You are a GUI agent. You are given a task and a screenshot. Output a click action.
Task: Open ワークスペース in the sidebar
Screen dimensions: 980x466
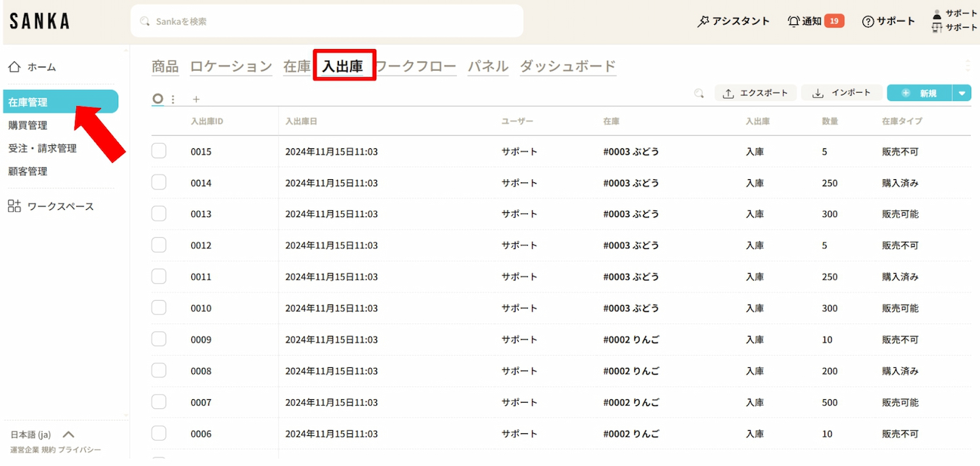[x=61, y=207]
